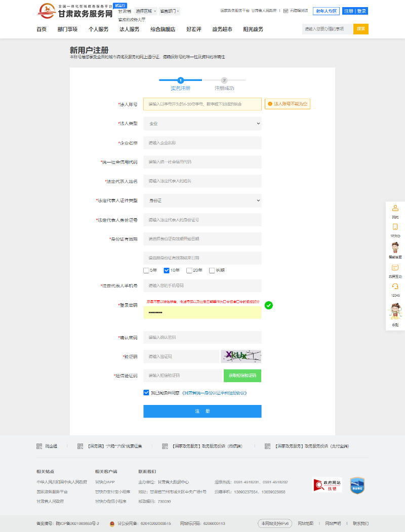Open the 我的 user icon in sidebar
The height and width of the screenshot is (532, 405).
pos(395,208)
